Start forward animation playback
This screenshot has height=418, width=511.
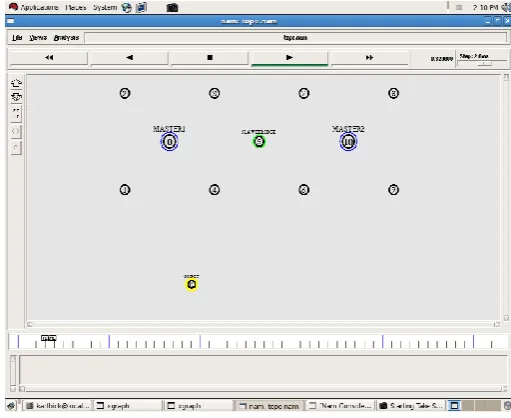289,58
